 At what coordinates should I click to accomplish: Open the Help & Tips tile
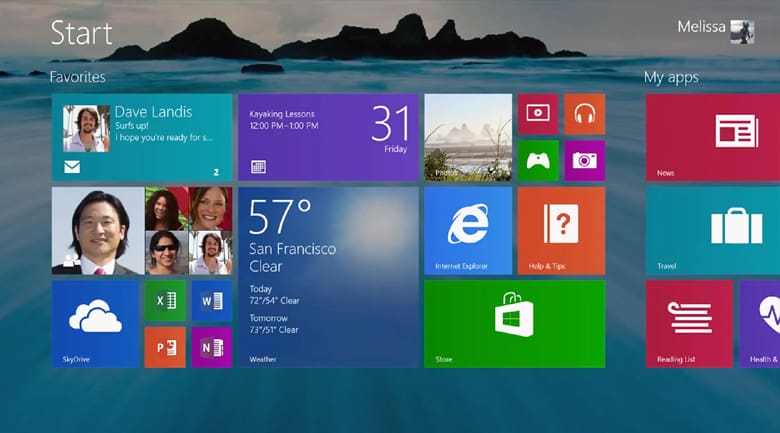pos(560,230)
